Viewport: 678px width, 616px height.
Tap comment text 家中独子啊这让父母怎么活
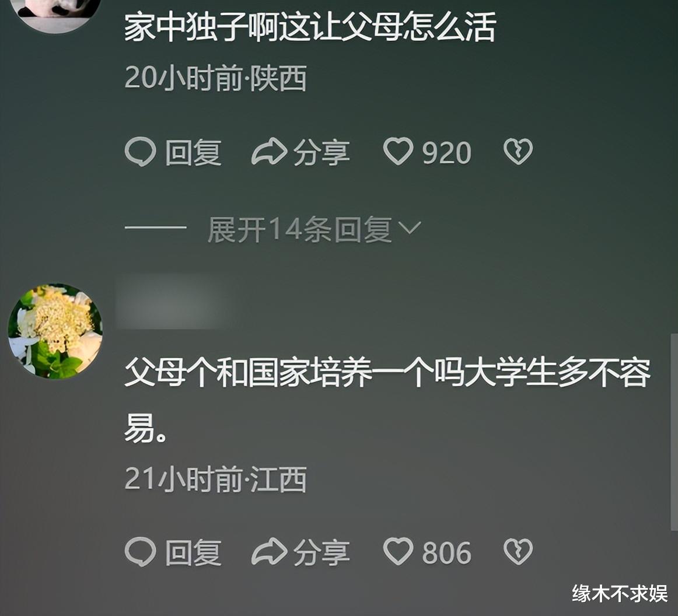coord(310,27)
